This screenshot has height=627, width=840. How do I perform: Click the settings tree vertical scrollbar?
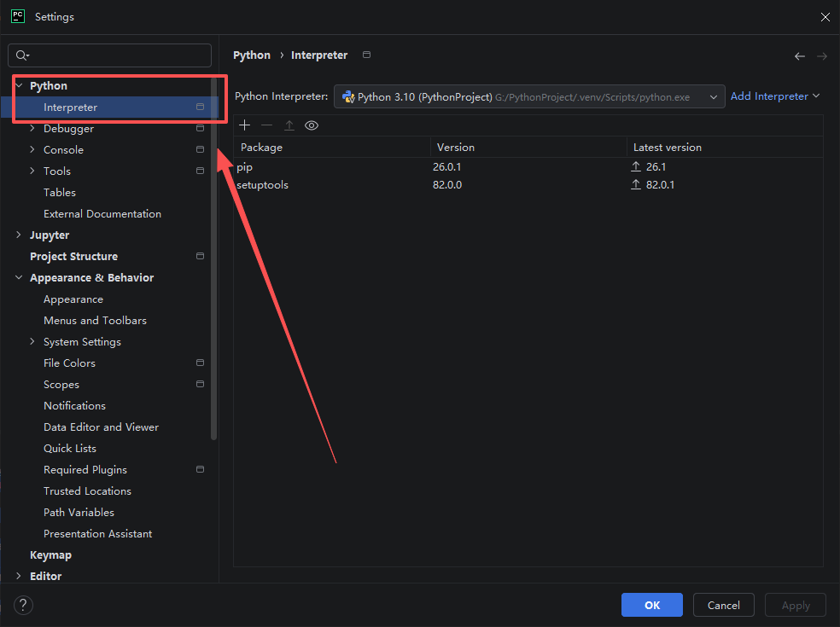[214, 258]
